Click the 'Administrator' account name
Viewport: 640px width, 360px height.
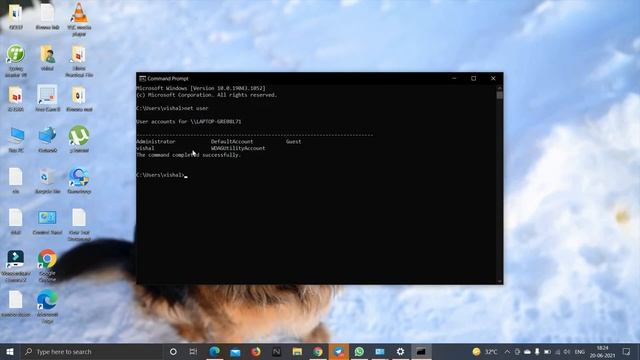point(156,142)
